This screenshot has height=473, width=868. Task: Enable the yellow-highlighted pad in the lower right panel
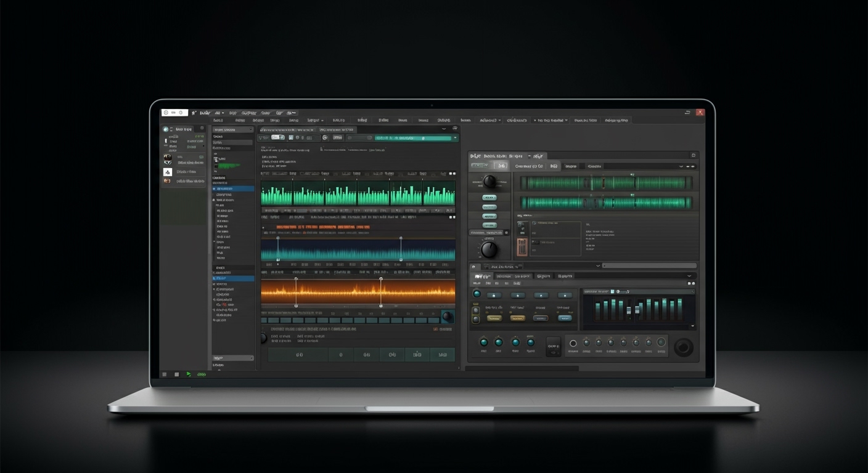(x=495, y=318)
